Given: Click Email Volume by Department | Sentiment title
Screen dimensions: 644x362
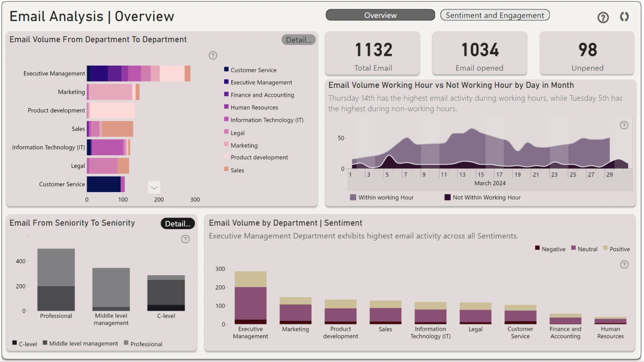Looking at the screenshot, I should 285,223.
